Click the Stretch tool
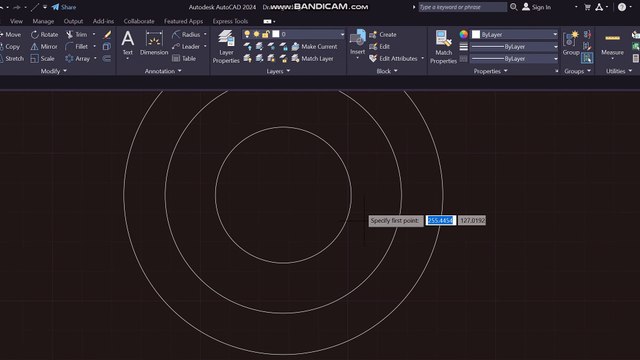The width and height of the screenshot is (640, 360). [x=12, y=58]
